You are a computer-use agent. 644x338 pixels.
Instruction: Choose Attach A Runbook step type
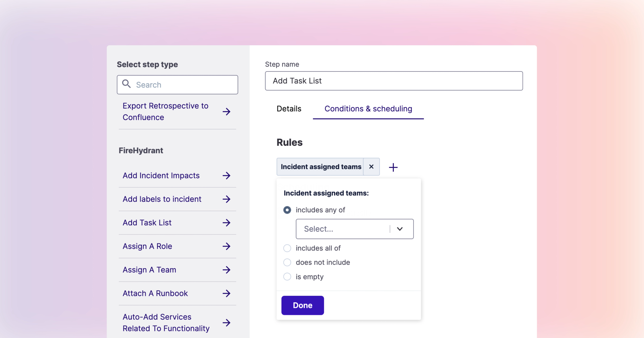coord(177,293)
